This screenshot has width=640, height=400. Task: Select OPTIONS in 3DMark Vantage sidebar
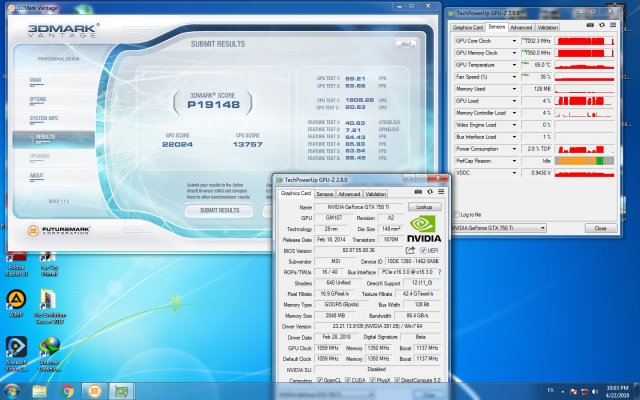pyautogui.click(x=37, y=99)
